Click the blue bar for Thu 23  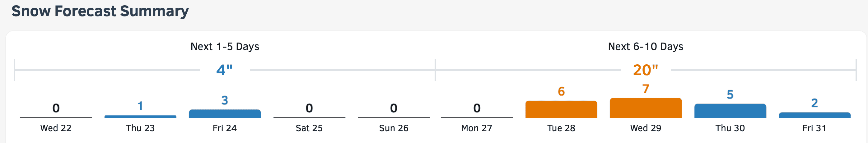[140, 116]
